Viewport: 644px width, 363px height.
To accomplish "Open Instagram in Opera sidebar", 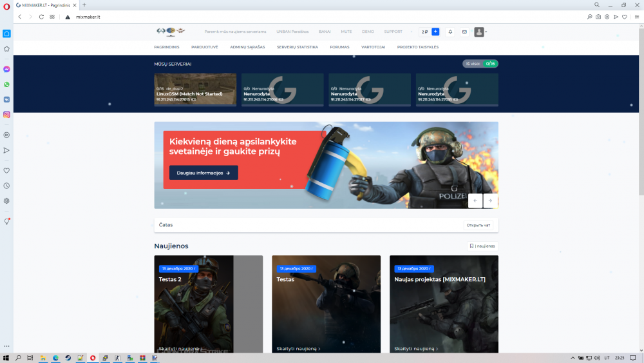I will [6, 115].
